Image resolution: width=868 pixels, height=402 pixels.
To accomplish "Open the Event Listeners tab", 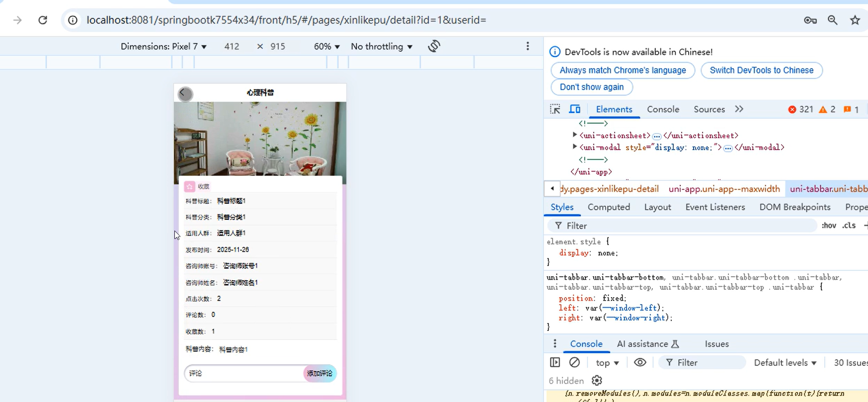I will coord(715,207).
